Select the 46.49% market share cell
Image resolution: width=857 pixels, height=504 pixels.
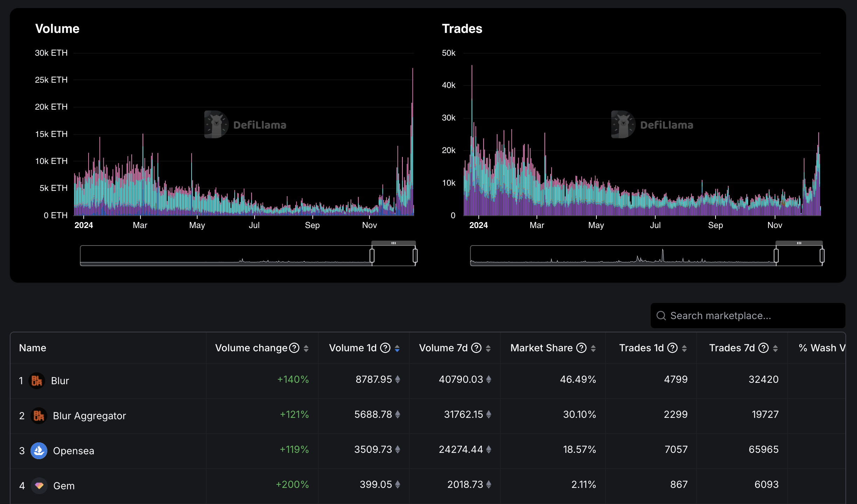[x=578, y=379]
